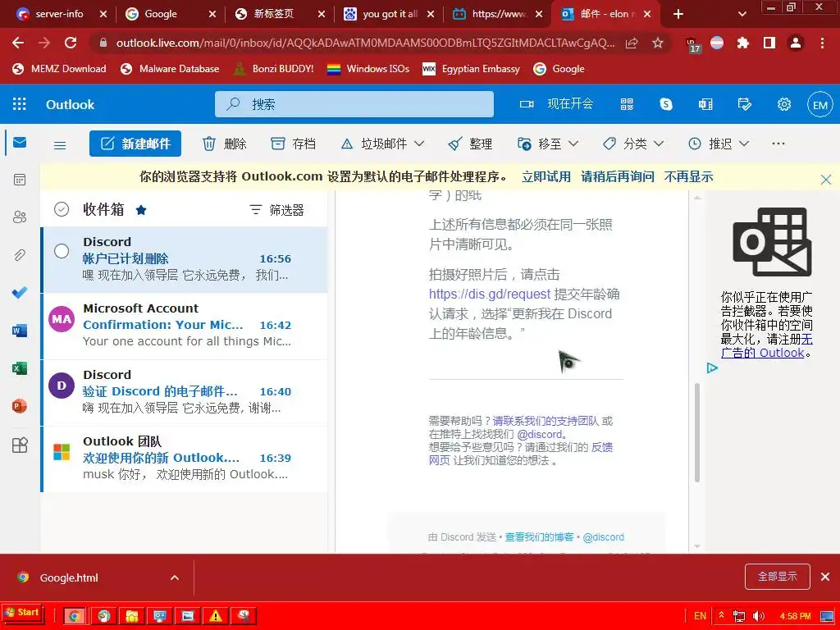Click the Sweep 整理 button

470,144
